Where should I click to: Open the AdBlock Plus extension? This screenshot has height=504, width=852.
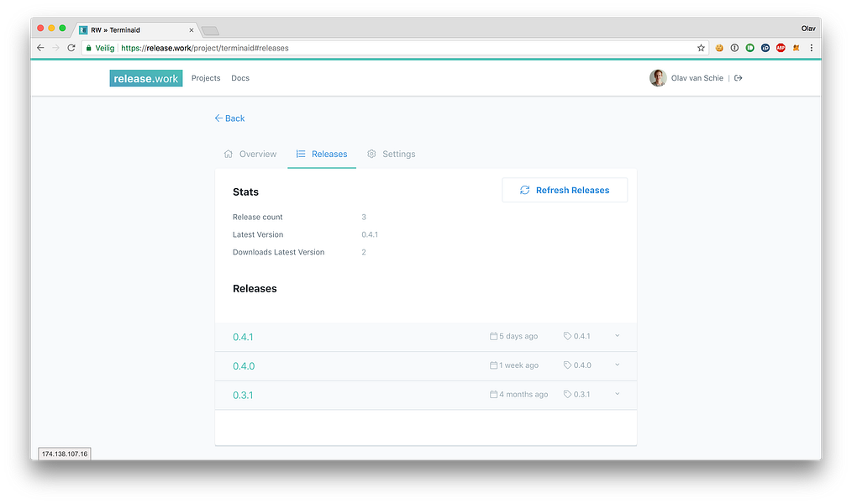point(781,48)
